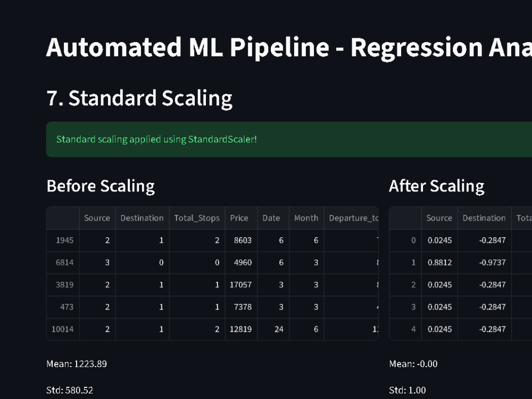The width and height of the screenshot is (532, 399).
Task: Click the Price value 4960
Action: (241, 263)
